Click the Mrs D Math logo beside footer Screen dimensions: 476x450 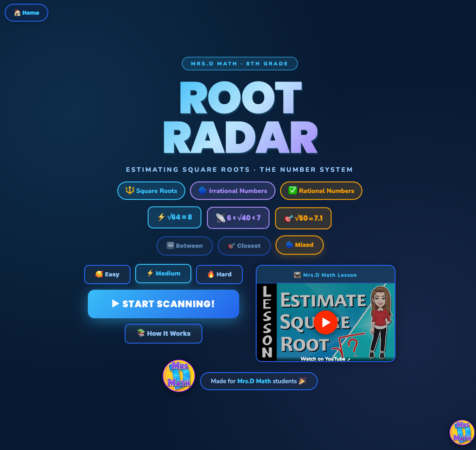click(179, 376)
